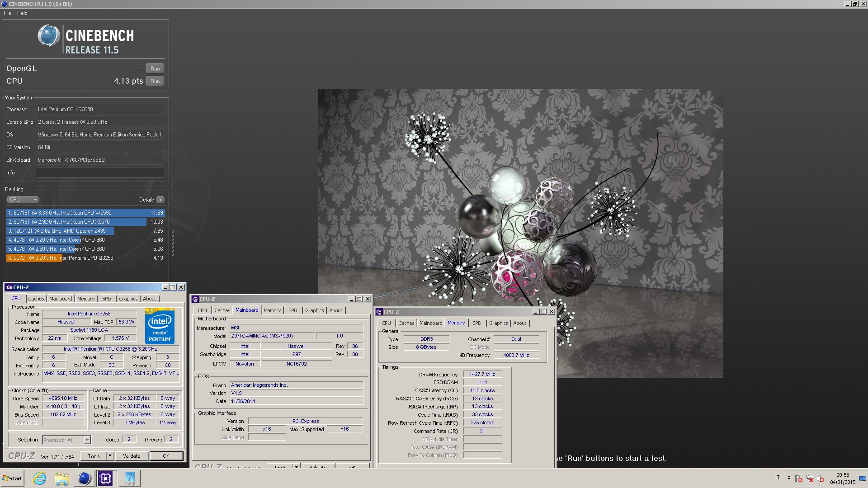Image resolution: width=868 pixels, height=488 pixels.
Task: Click the empty Info input field
Action: coord(100,173)
